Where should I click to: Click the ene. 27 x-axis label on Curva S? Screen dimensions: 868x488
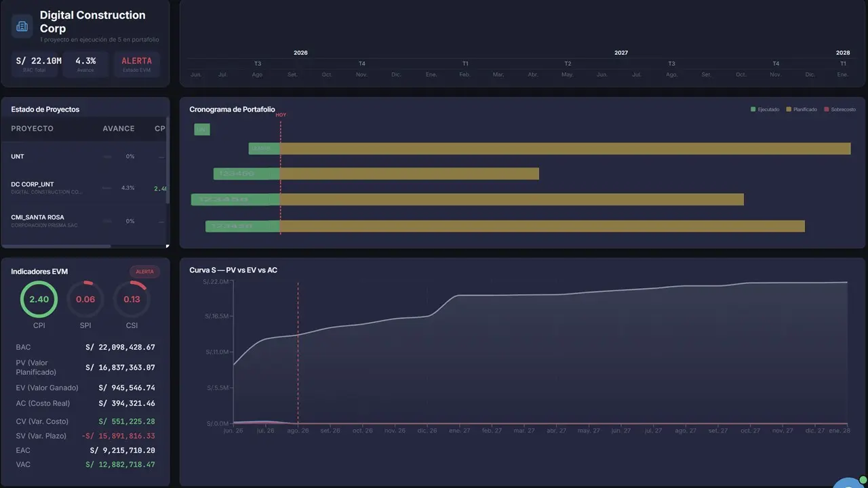tap(460, 430)
